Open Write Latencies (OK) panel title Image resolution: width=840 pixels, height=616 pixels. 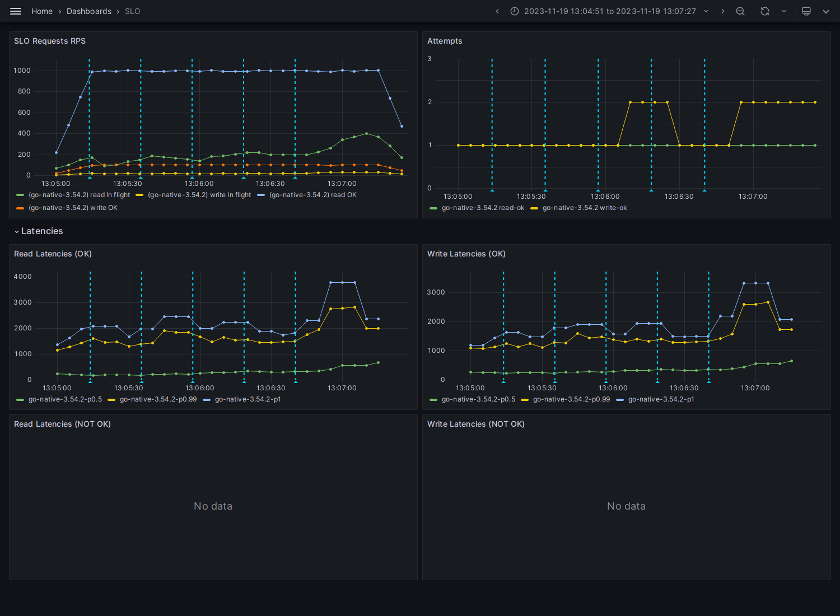(x=466, y=254)
